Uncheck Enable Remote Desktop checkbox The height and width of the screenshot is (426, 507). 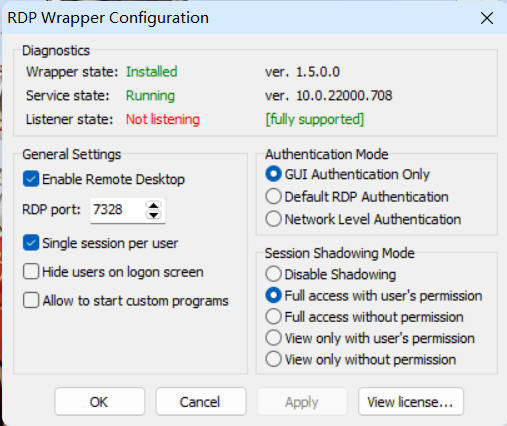click(x=31, y=179)
